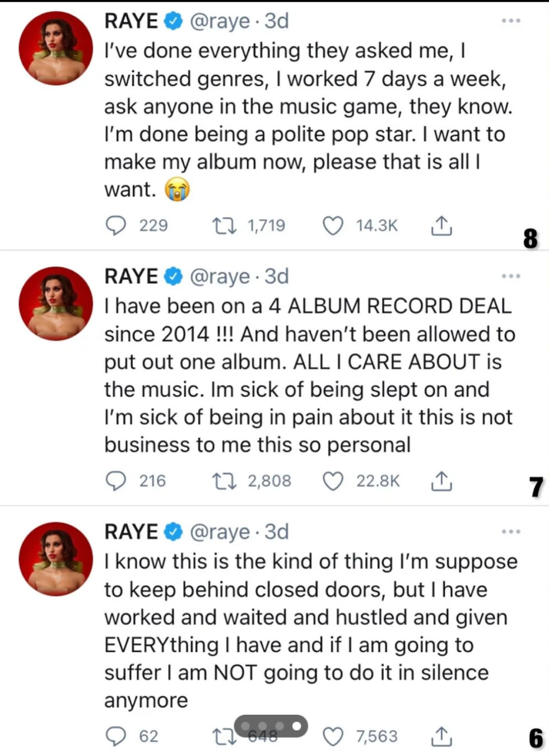The height and width of the screenshot is (756, 549).
Task: Toggle the heart on the 22.8K likes tweet
Action: pos(333,480)
